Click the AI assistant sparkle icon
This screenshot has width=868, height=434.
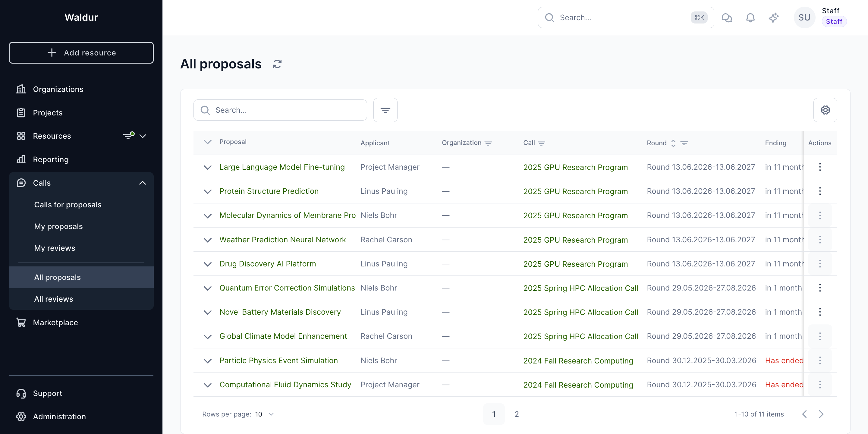[x=774, y=17]
